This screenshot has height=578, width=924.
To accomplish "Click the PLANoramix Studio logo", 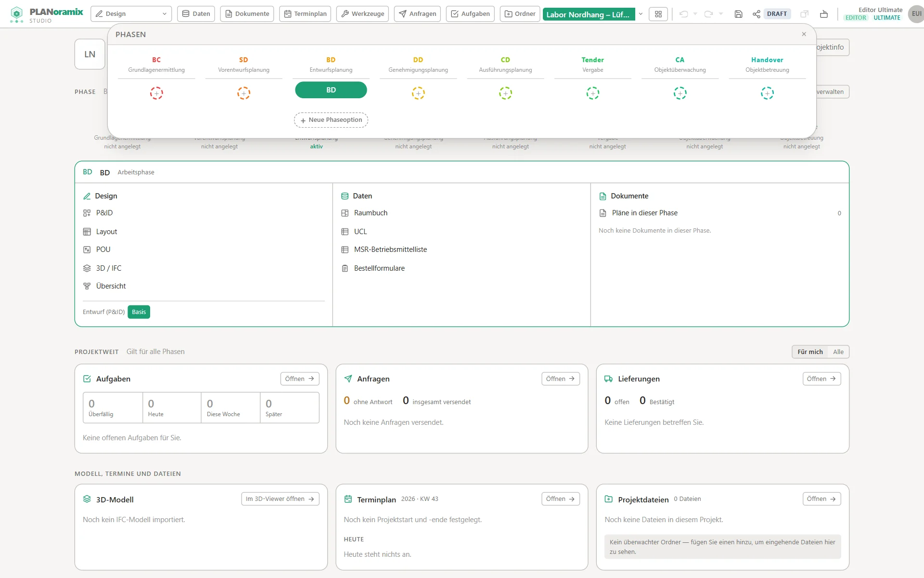I will [47, 14].
